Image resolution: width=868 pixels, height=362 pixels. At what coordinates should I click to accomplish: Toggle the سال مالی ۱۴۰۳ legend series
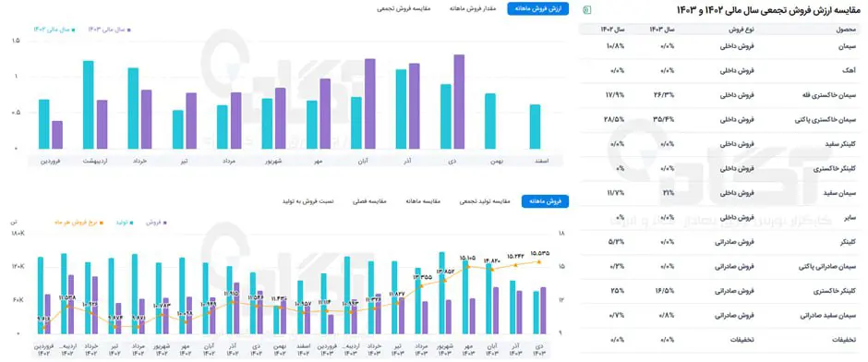pyautogui.click(x=109, y=29)
